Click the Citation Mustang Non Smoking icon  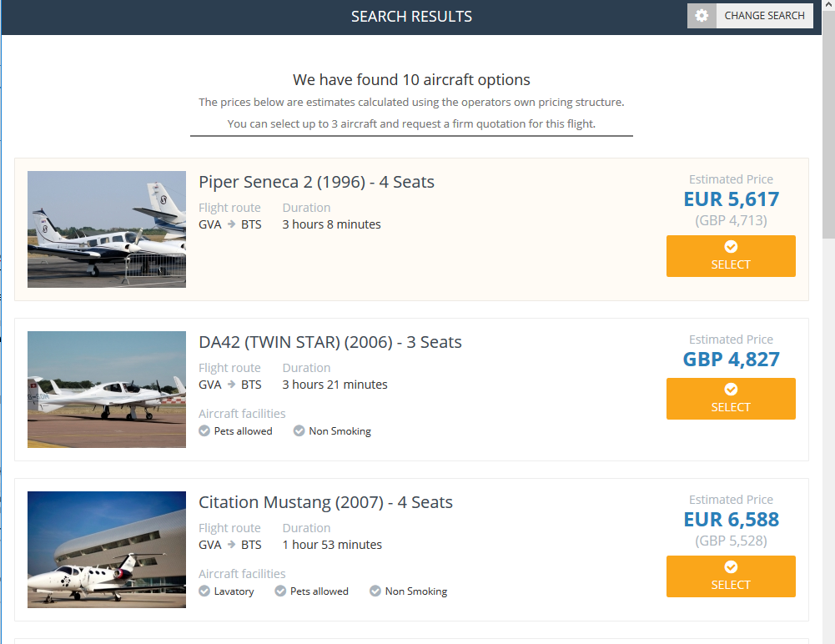point(375,591)
